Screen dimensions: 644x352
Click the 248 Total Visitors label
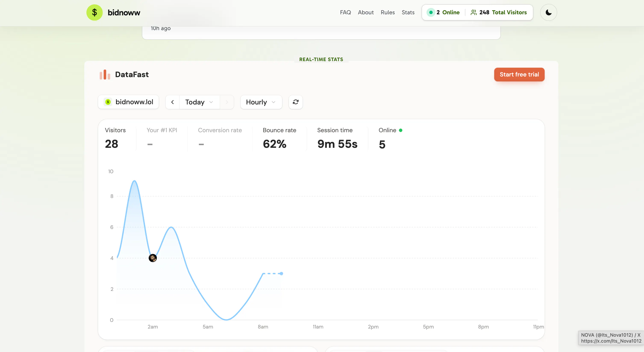pos(503,12)
